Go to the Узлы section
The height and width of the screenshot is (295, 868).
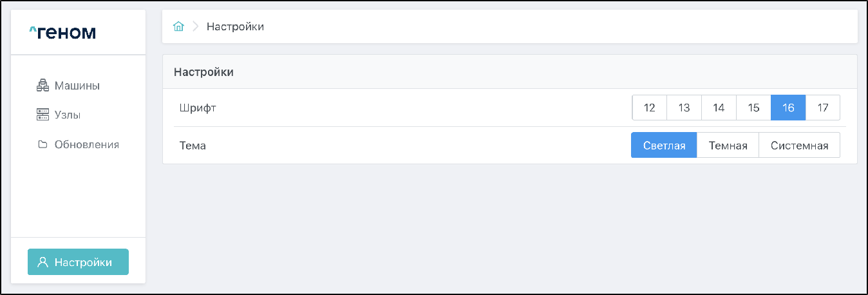(68, 115)
